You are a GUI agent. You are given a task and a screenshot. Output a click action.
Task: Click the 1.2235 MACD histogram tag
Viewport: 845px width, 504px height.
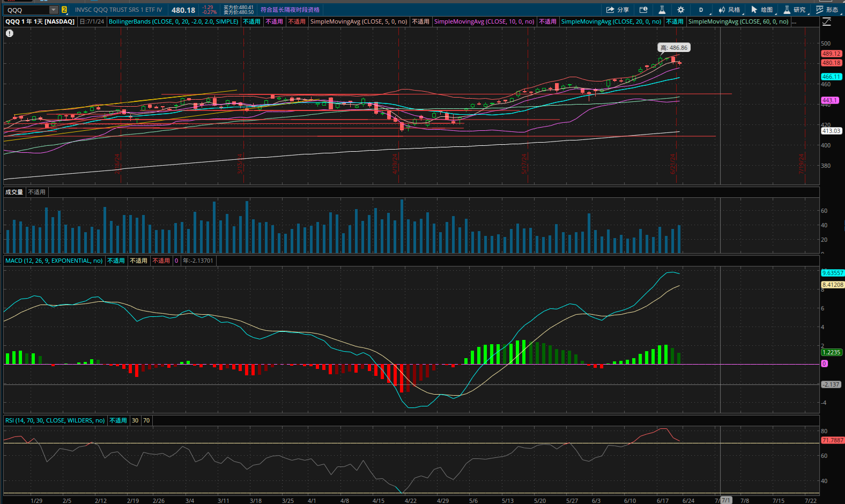[832, 352]
